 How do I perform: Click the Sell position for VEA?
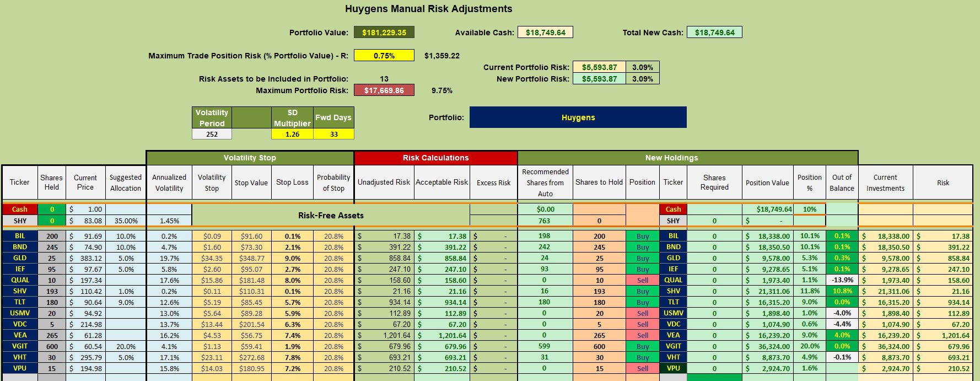643,335
